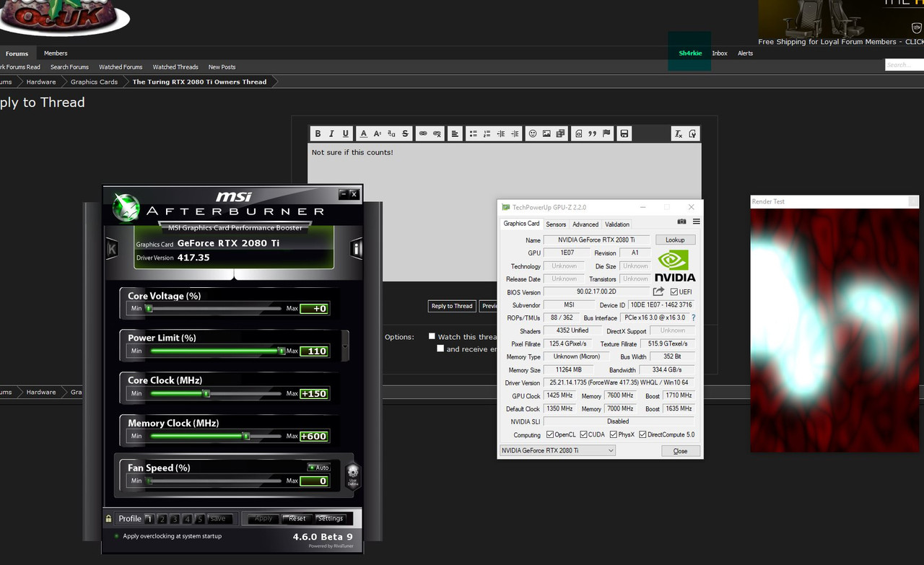This screenshot has height=565, width=924.
Task: Click the flag icon in editor toolbar
Action: coord(606,133)
